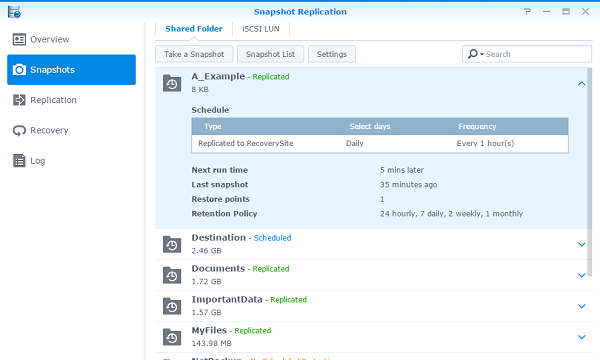
Task: Click the Snapshot Replication app icon
Action: (14, 12)
